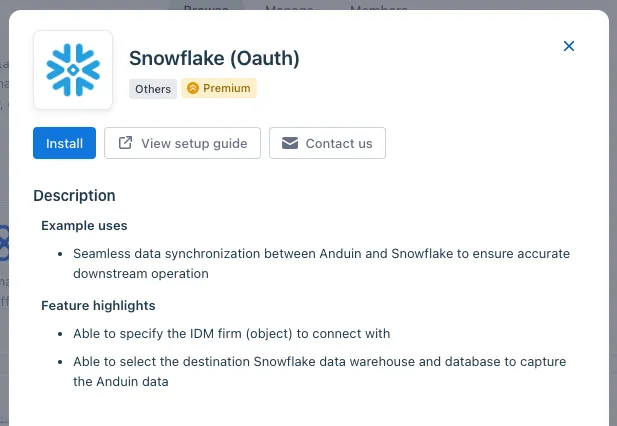Install the Snowflake integration

[x=65, y=143]
